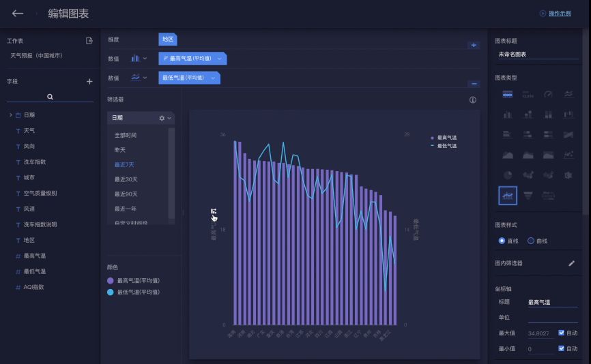Viewport: 591px width, 364px height.
Task: Click the chart info icon
Action: [x=473, y=100]
